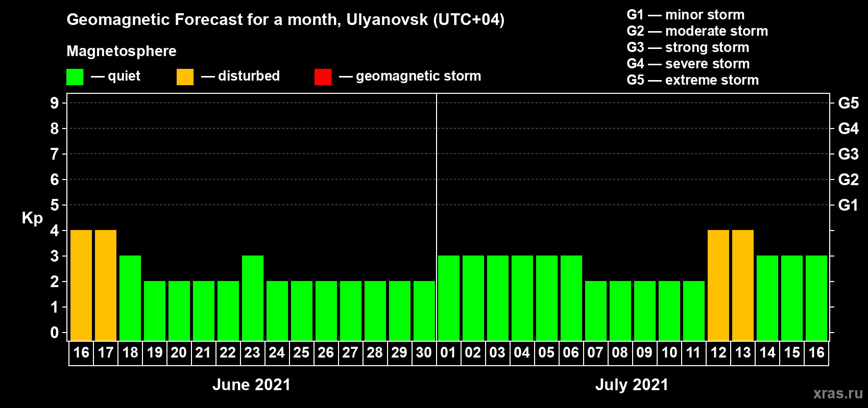Click the June 16 orange bar

(x=81, y=286)
